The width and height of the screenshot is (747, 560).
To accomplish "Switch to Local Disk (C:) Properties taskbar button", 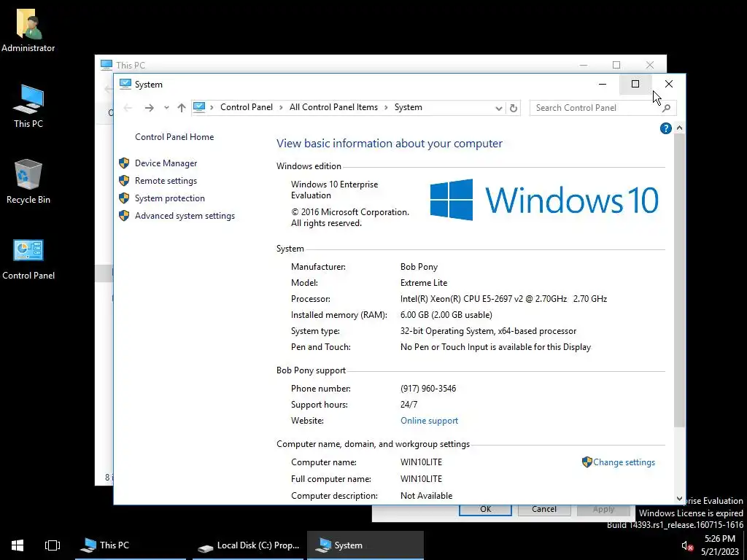I will tap(248, 545).
